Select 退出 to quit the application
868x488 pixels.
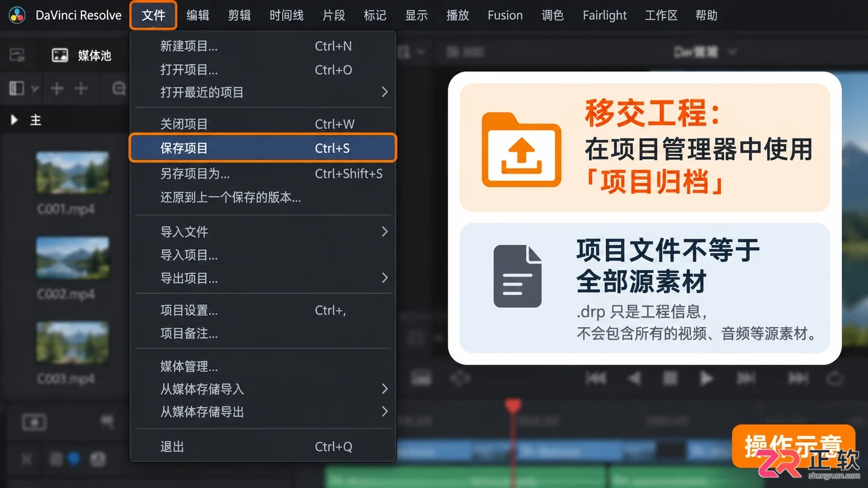pos(263,447)
